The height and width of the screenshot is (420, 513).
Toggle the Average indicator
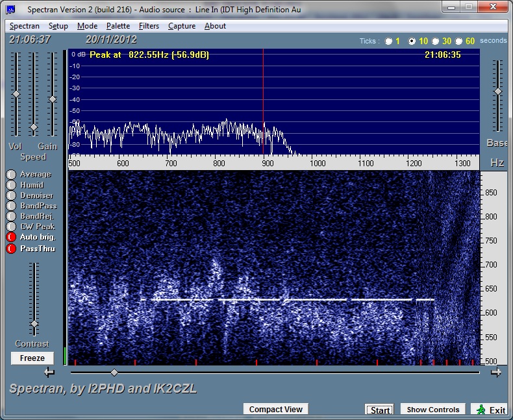click(x=11, y=175)
